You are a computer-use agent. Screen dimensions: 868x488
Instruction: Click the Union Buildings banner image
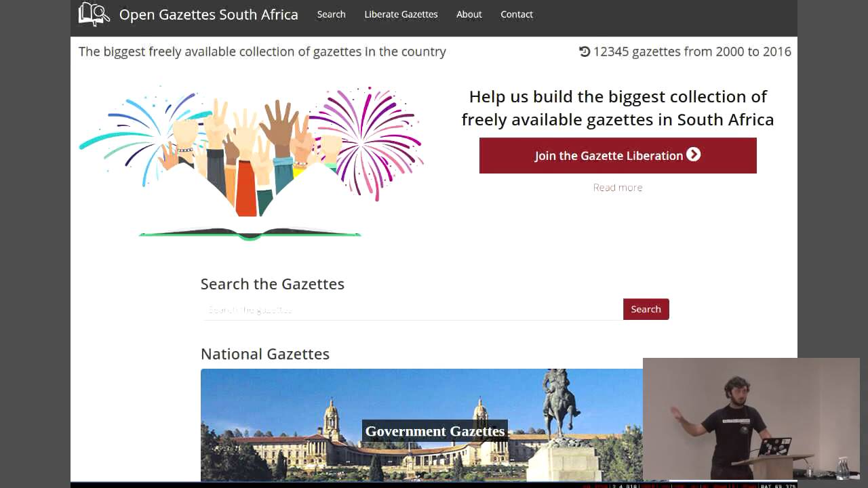tap(422, 425)
